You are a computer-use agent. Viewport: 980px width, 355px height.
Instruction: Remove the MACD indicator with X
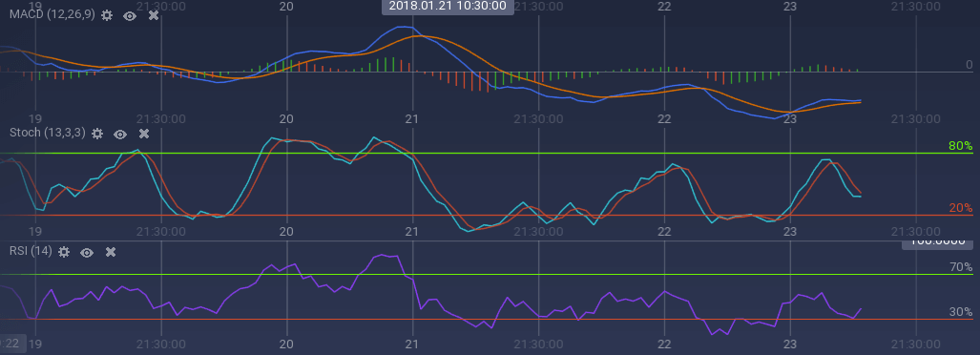coord(153,15)
